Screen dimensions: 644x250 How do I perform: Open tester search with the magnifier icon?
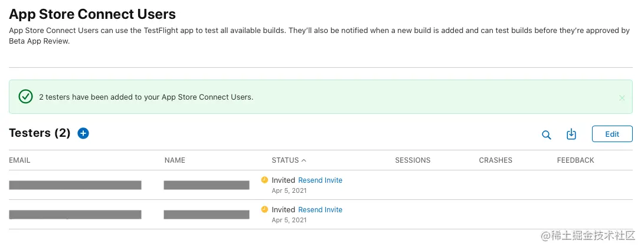(x=546, y=134)
